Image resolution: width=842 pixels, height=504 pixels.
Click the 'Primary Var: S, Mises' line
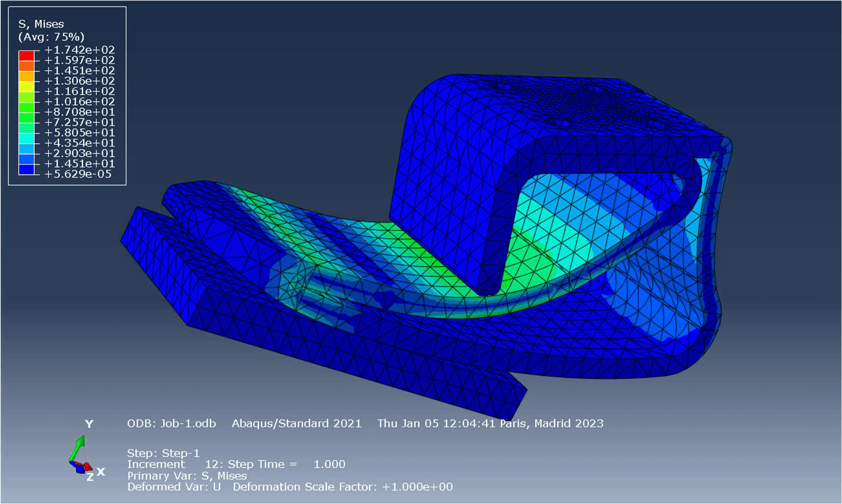(x=187, y=475)
